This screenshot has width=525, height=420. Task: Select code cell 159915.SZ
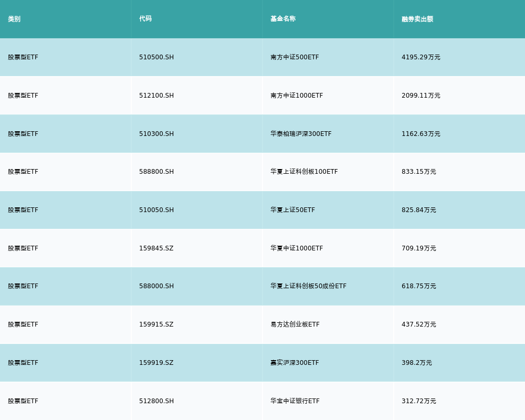[x=156, y=324]
